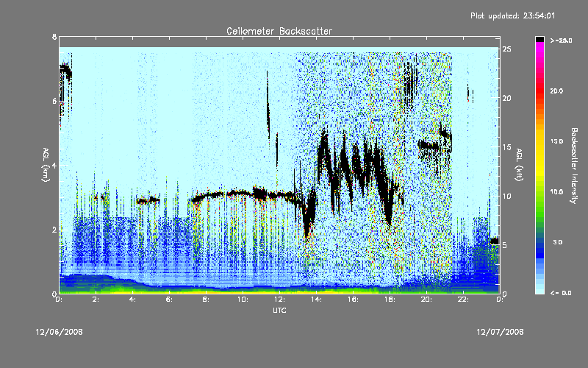Click the black cloud layer near 7 km at 0 UTC
This screenshot has width=588, height=368.
point(65,71)
